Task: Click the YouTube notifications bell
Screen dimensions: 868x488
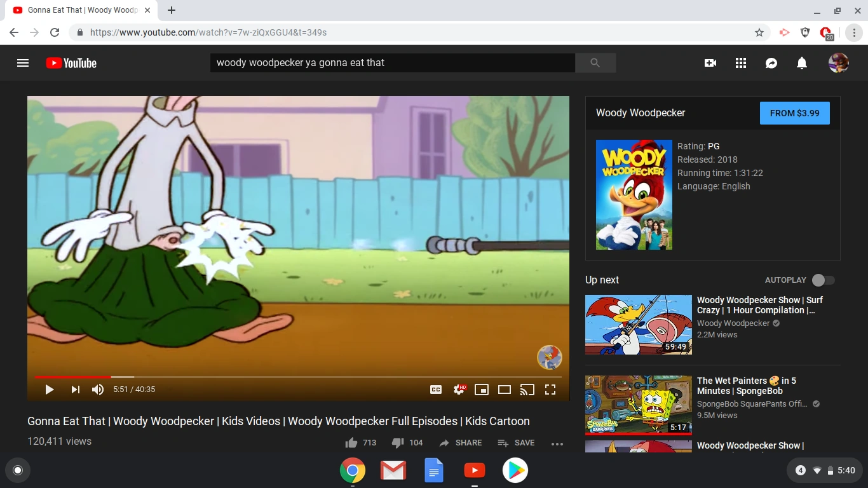Action: [801, 63]
